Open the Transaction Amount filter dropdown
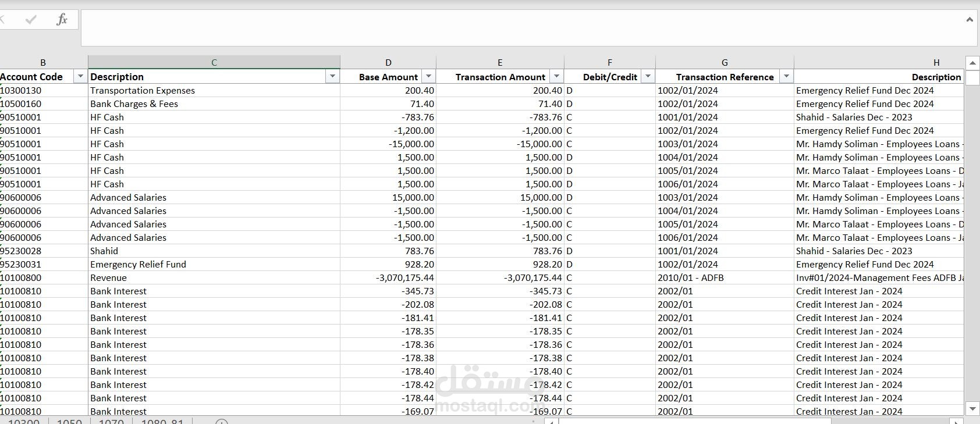Viewport: 980px width, 424px height. (556, 77)
